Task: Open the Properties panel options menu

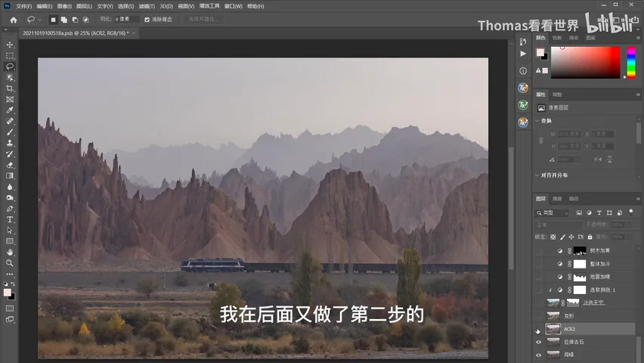Action: (x=638, y=95)
